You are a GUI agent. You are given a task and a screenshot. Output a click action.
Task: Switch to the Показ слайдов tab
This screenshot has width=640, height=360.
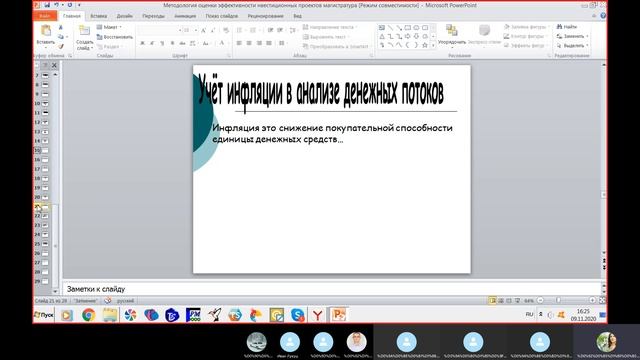[x=222, y=16]
